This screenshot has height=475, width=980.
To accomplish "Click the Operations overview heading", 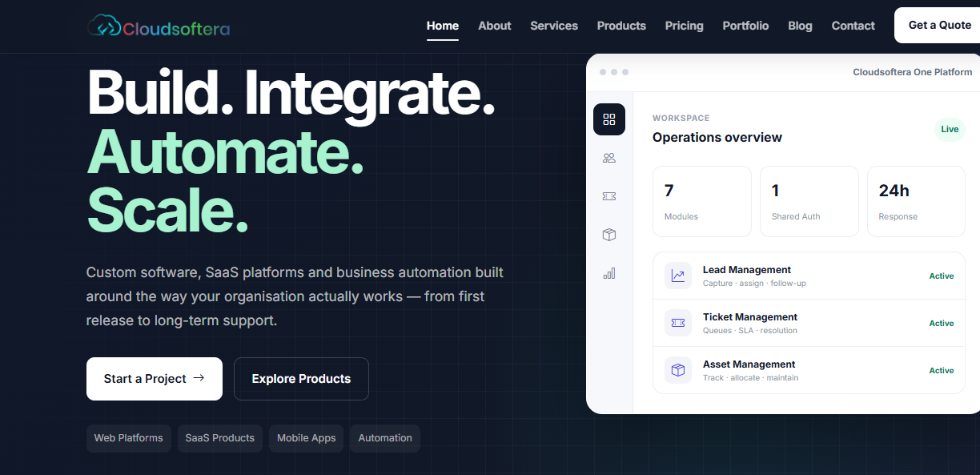I will [717, 137].
